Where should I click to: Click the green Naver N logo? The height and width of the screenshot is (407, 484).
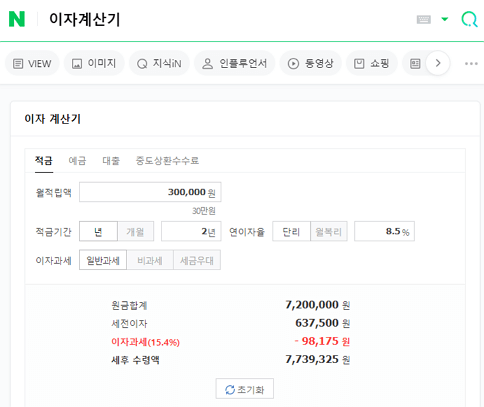coord(17,19)
